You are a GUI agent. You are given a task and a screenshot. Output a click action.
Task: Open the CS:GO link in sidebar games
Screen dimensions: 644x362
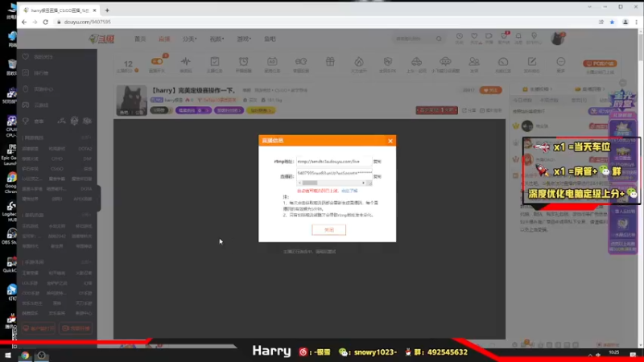56,169
